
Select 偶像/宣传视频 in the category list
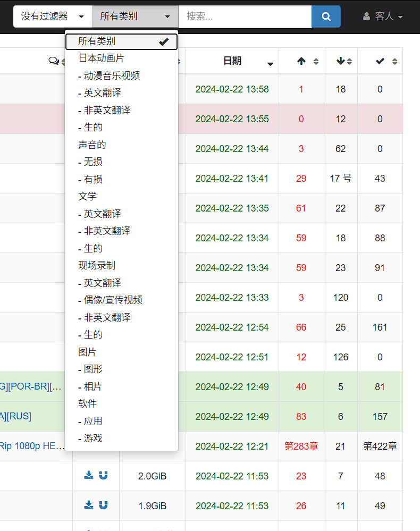click(113, 300)
